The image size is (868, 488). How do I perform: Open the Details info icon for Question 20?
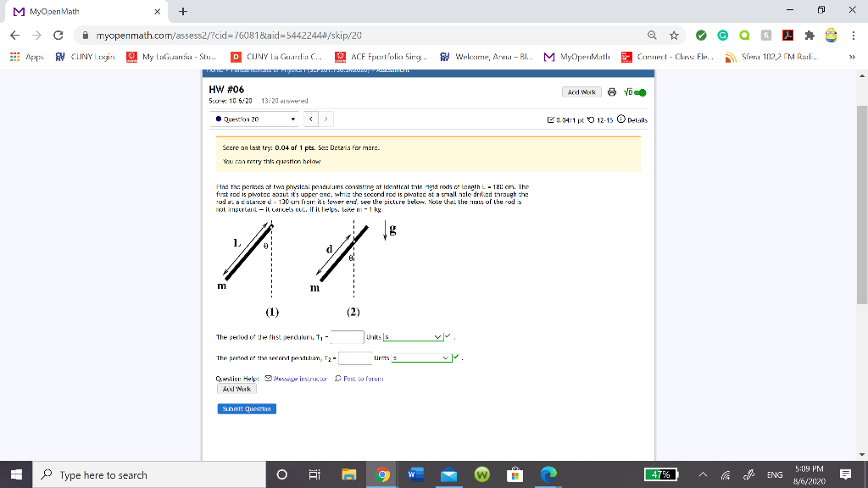pyautogui.click(x=621, y=119)
